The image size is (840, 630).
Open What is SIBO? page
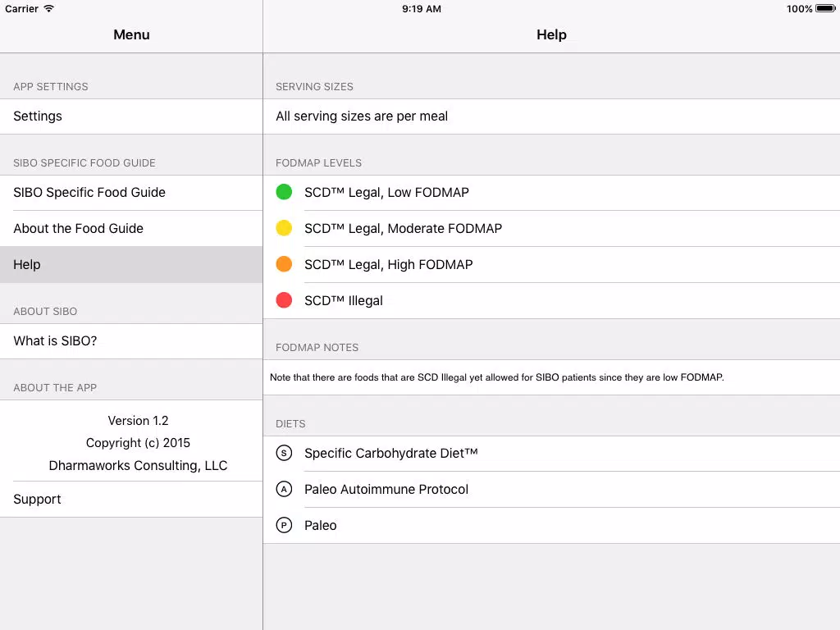[x=131, y=341]
